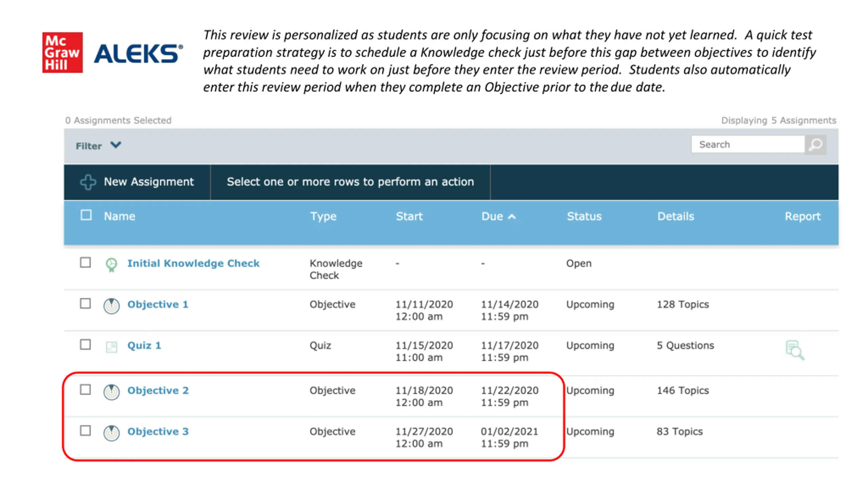The height and width of the screenshot is (488, 868).
Task: Toggle the Due column sort arrow
Action: 512,217
